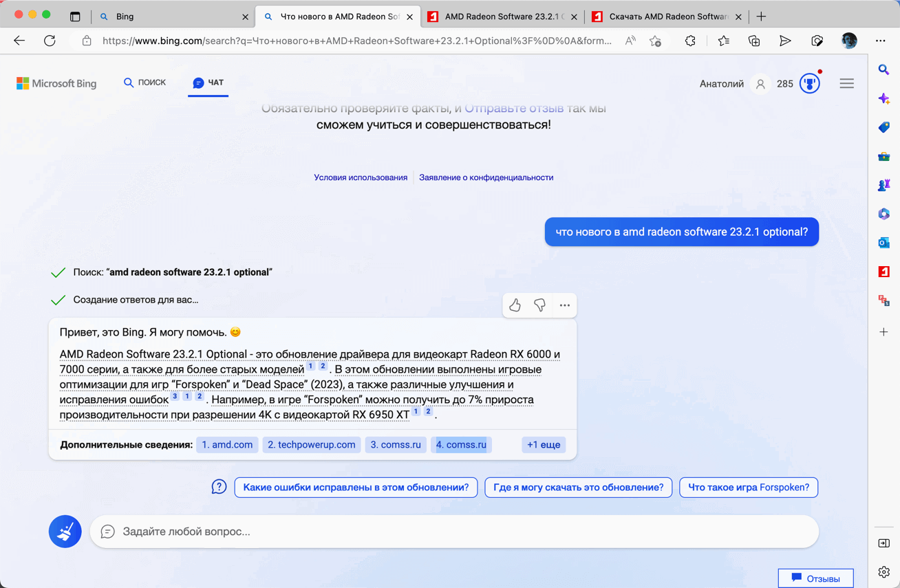Viewport: 900px width, 588px height.
Task: Open the Favorites list in toolbar
Action: coord(723,41)
